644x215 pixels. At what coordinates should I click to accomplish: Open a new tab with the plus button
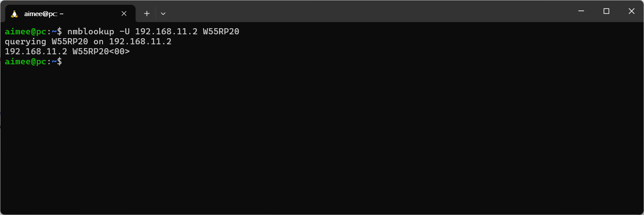point(147,13)
